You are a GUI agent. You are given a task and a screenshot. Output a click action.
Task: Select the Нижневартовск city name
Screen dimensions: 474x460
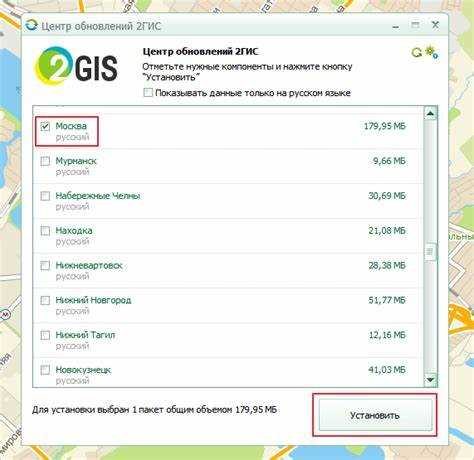(x=89, y=265)
